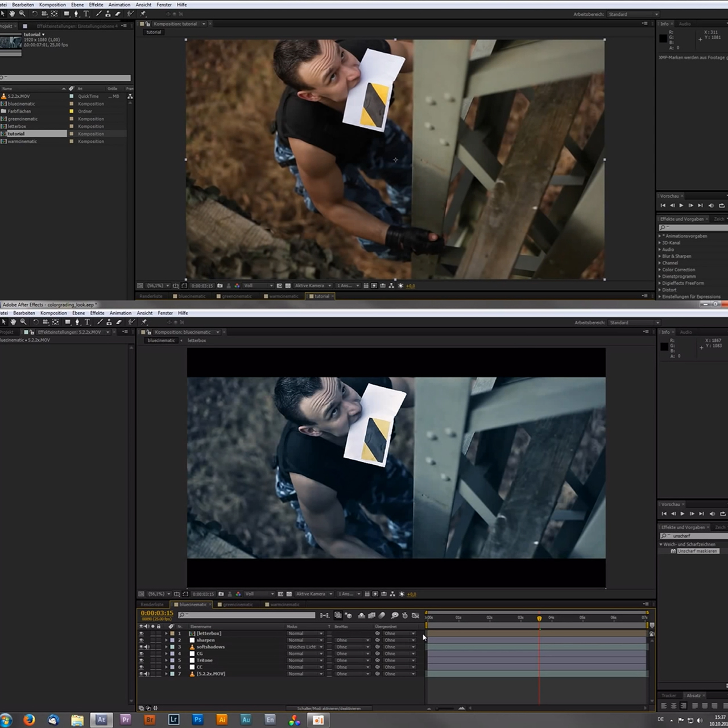728x728 pixels.
Task: Choose the Text tool in top window toolbar
Action: pyautogui.click(x=86, y=14)
